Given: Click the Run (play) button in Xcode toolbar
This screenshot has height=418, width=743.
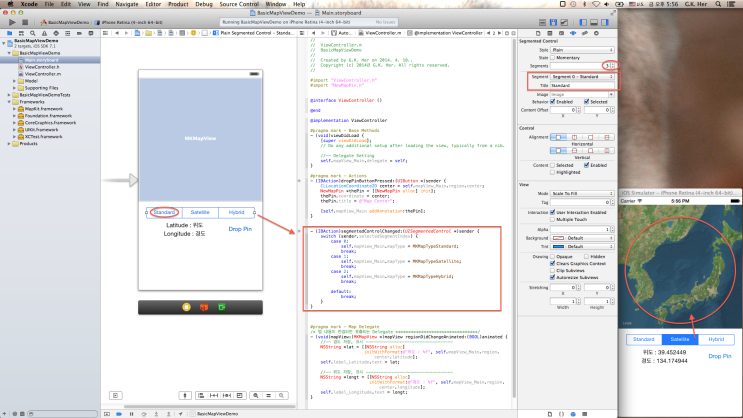Looking at the screenshot, I should click(11, 21).
